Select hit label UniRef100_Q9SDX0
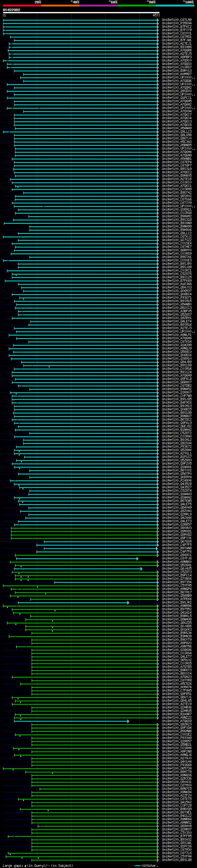 [x=176, y=91]
